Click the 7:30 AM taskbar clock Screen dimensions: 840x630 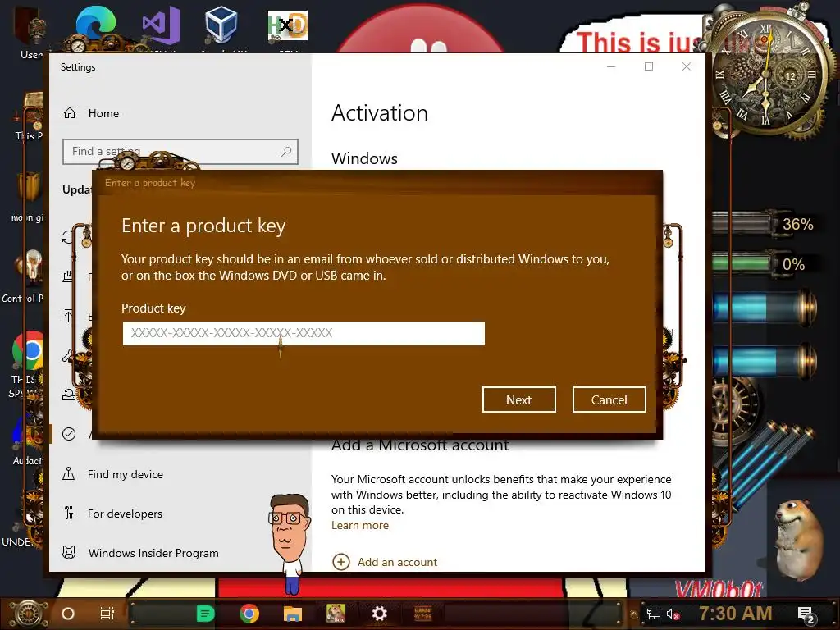point(736,613)
